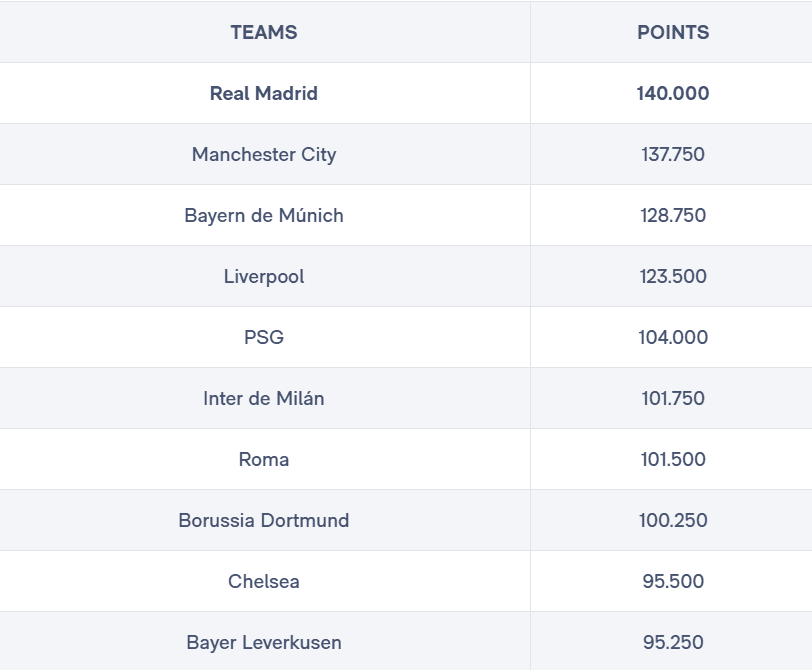Viewport: 812px width, 670px height.
Task: Click Manchester City in the teams column
Action: pos(264,154)
